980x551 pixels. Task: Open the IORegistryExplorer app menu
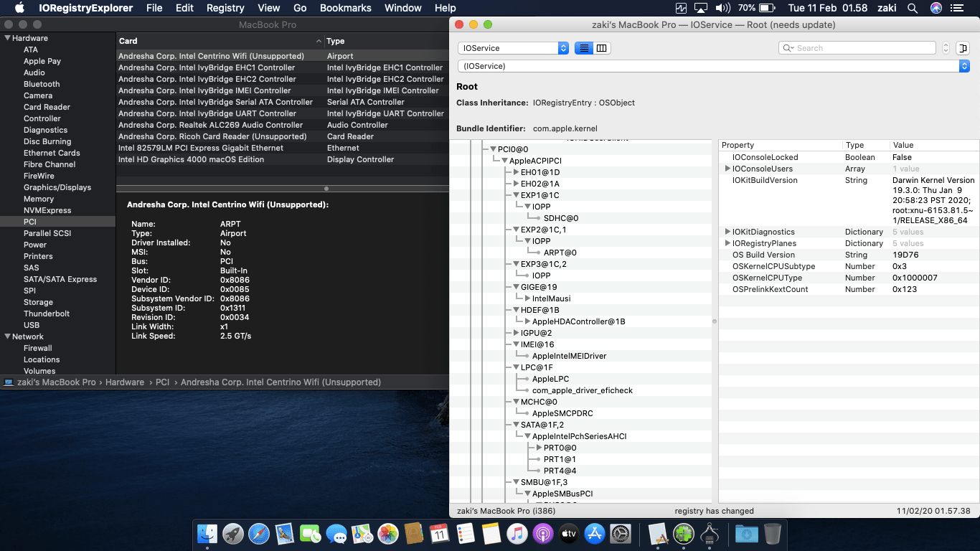point(85,8)
